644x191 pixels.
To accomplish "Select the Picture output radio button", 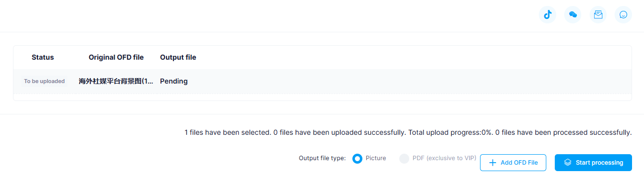I will pyautogui.click(x=357, y=159).
